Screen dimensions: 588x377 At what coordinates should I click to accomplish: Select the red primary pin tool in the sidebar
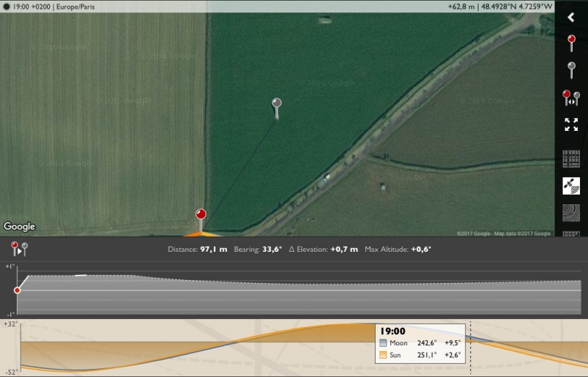(x=572, y=43)
